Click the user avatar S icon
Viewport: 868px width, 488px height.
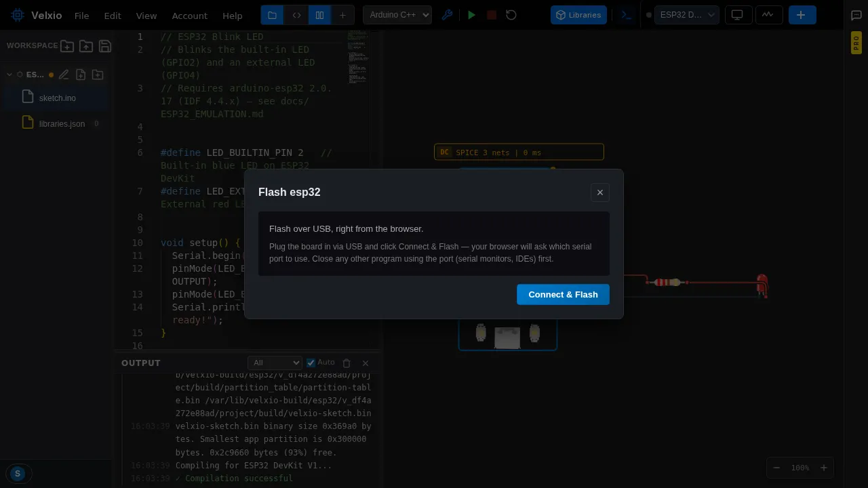coord(18,474)
